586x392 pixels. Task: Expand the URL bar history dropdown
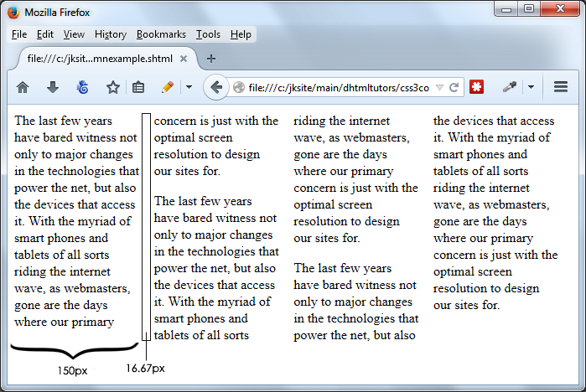(439, 87)
